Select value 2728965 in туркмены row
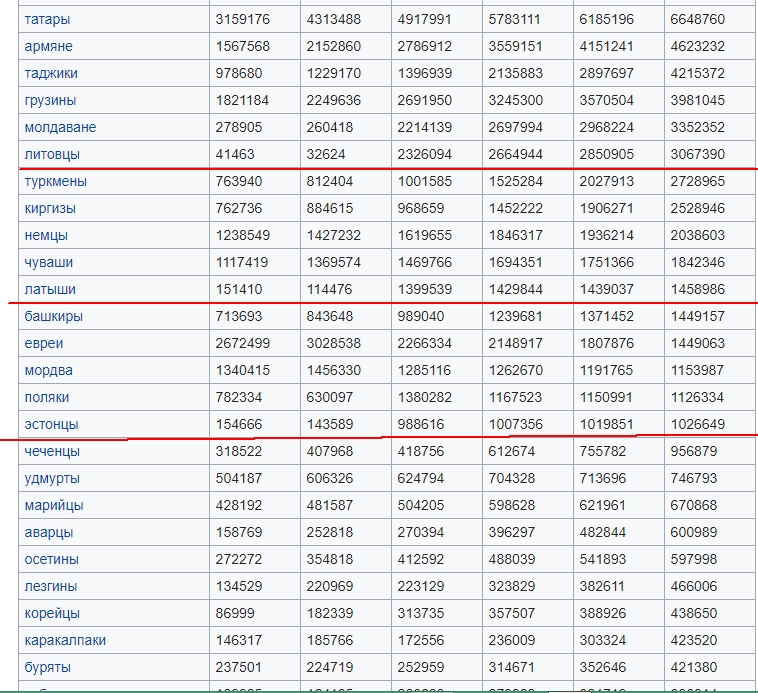This screenshot has width=758, height=693. (x=698, y=182)
